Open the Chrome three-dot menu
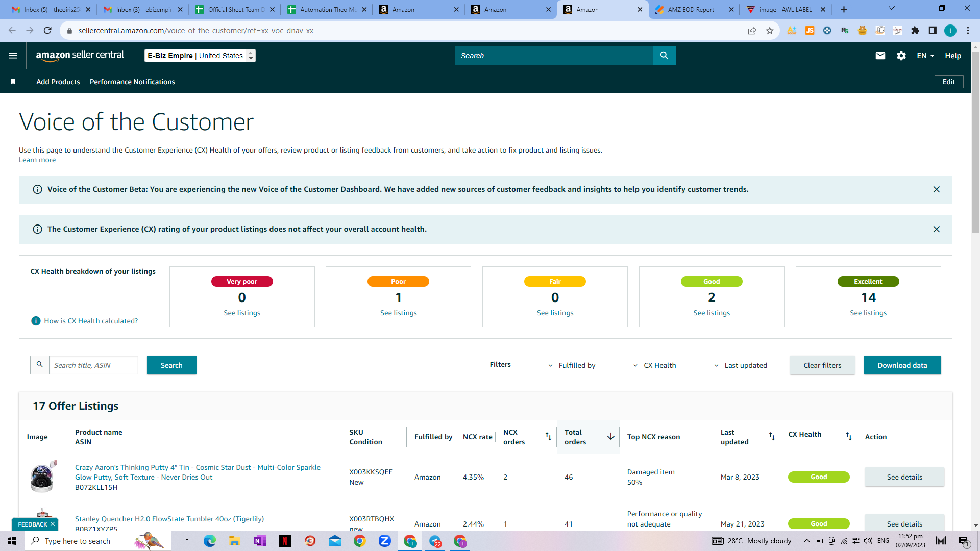The image size is (980, 551). 968,31
